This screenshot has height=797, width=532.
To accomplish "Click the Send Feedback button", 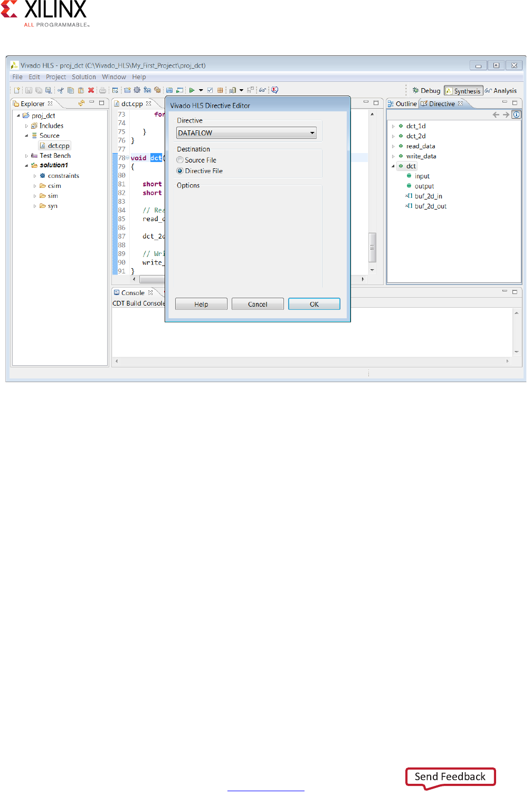I will pyautogui.click(x=450, y=777).
